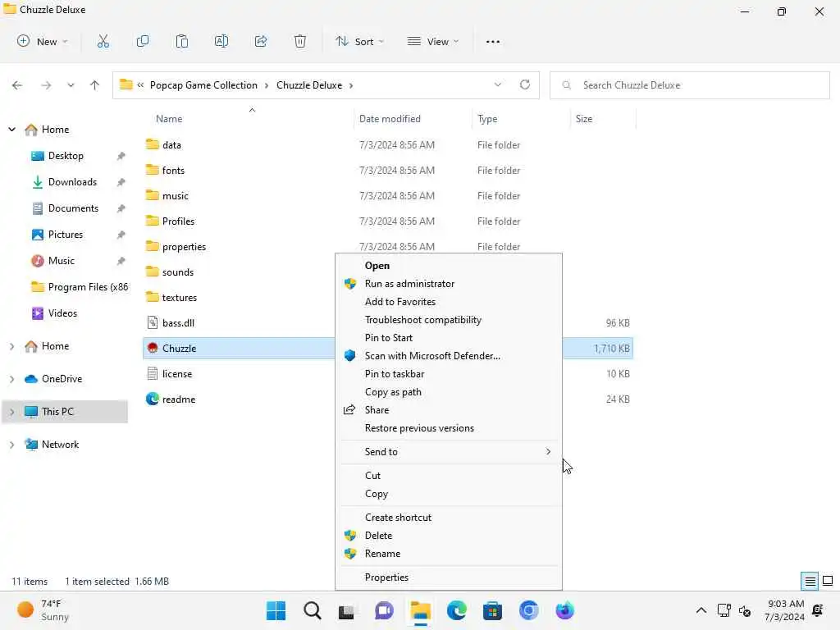Click the readme file Edge icon
This screenshot has height=630, width=840.
153,399
